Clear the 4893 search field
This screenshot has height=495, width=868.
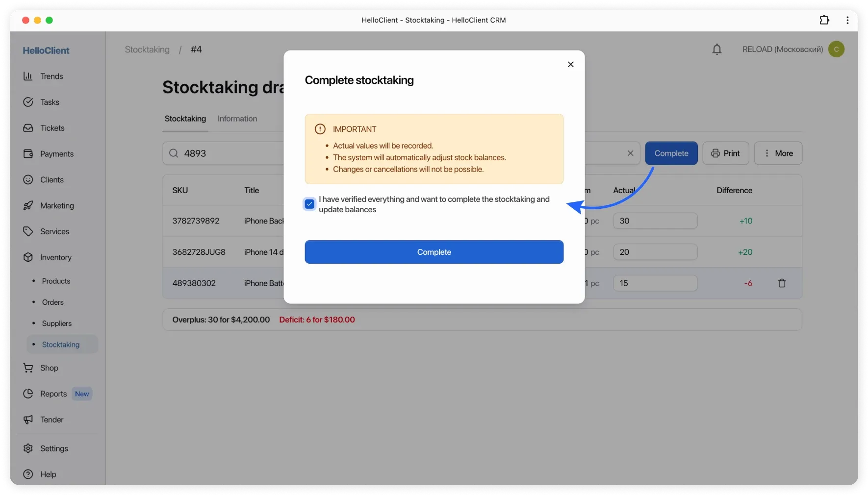(631, 153)
